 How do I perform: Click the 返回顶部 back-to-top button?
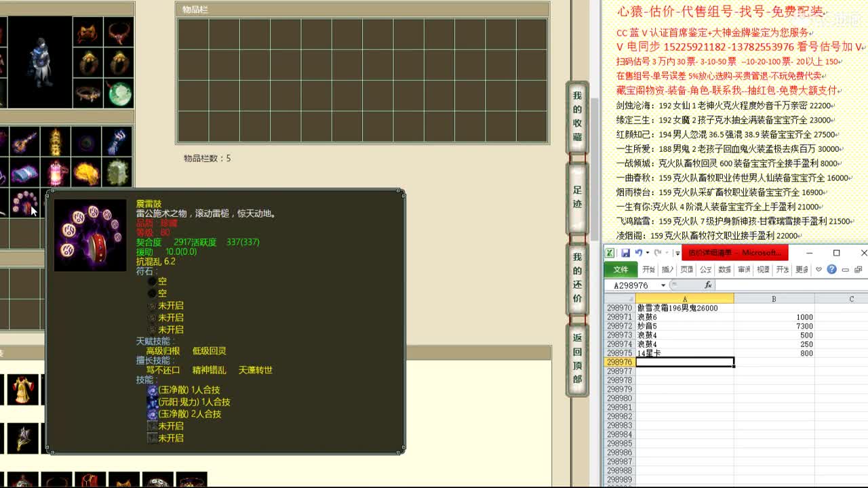[x=577, y=358]
